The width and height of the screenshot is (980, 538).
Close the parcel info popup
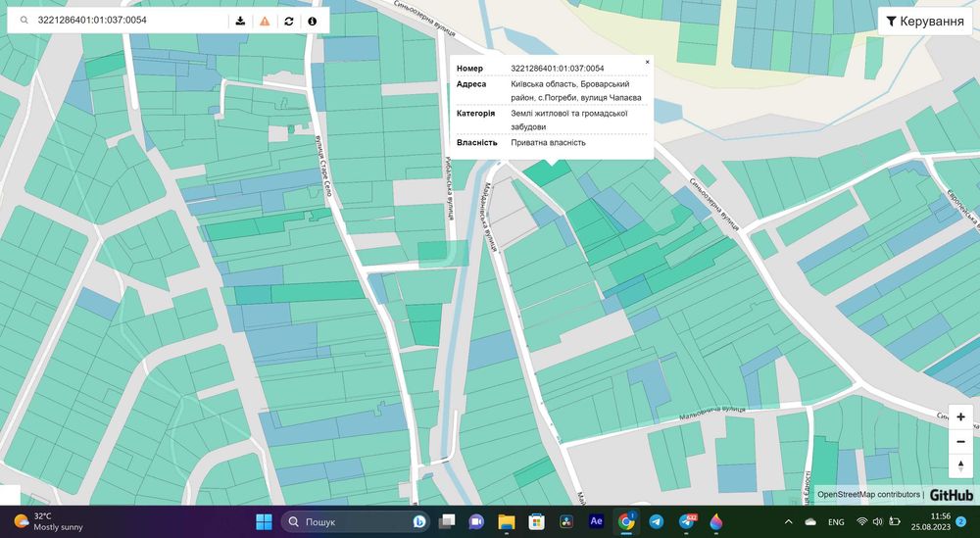647,62
